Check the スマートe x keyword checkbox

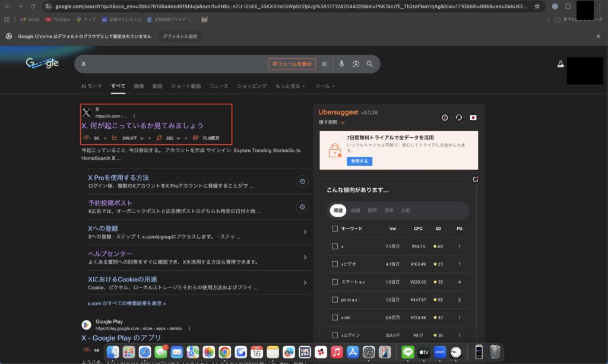click(x=335, y=281)
